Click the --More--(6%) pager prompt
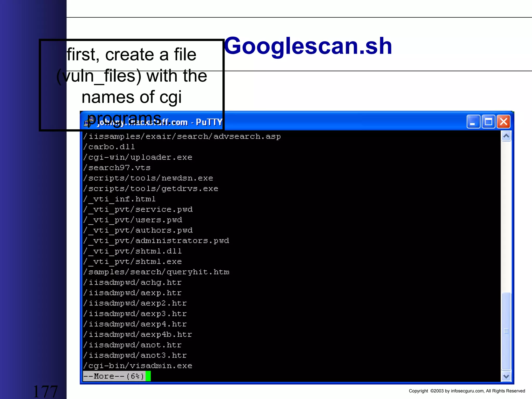Screen dimensions: 532x399 (114, 376)
